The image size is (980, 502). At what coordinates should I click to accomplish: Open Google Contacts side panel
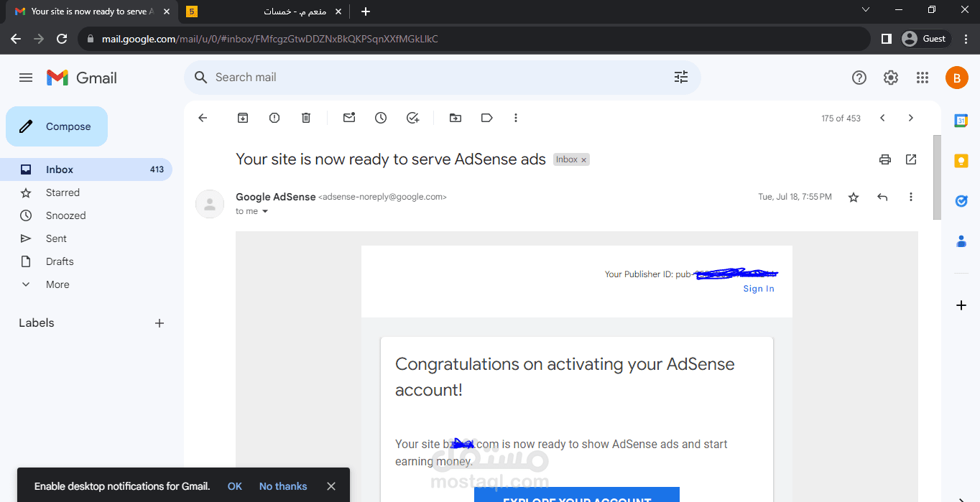[x=961, y=241]
